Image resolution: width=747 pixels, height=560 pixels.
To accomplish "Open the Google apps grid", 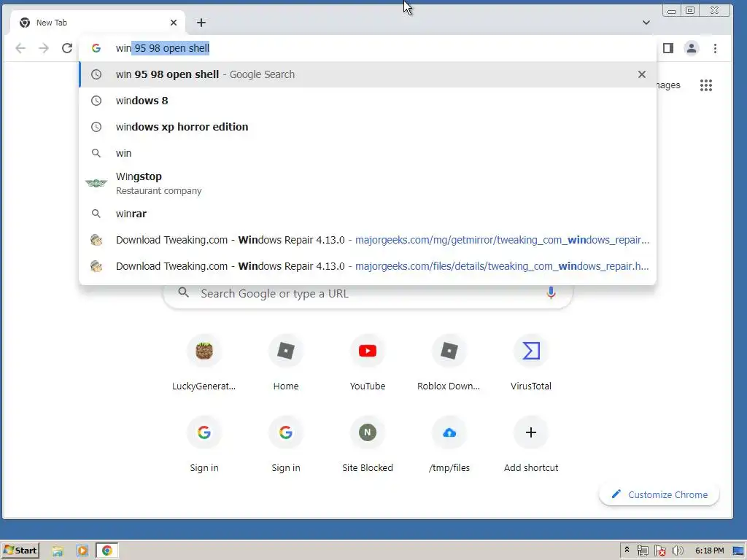I will (x=706, y=85).
